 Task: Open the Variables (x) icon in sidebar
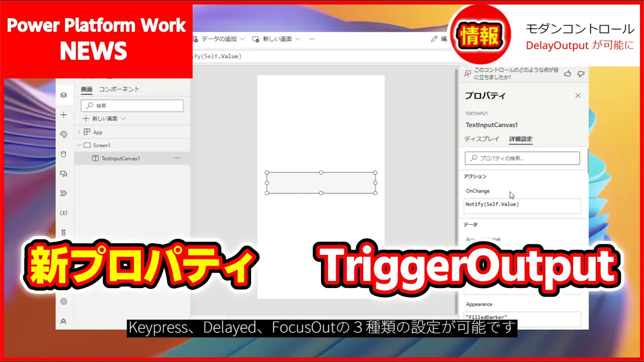[x=63, y=213]
